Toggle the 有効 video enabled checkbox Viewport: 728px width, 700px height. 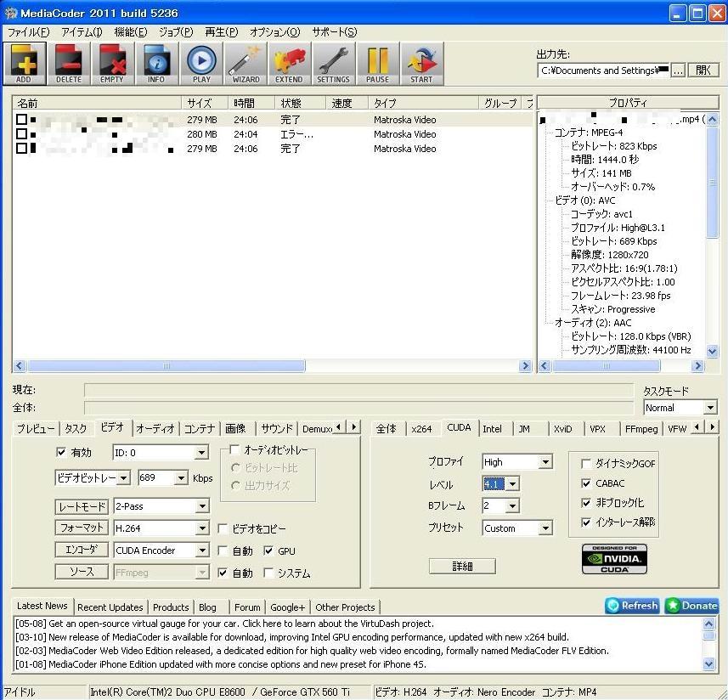pos(61,452)
